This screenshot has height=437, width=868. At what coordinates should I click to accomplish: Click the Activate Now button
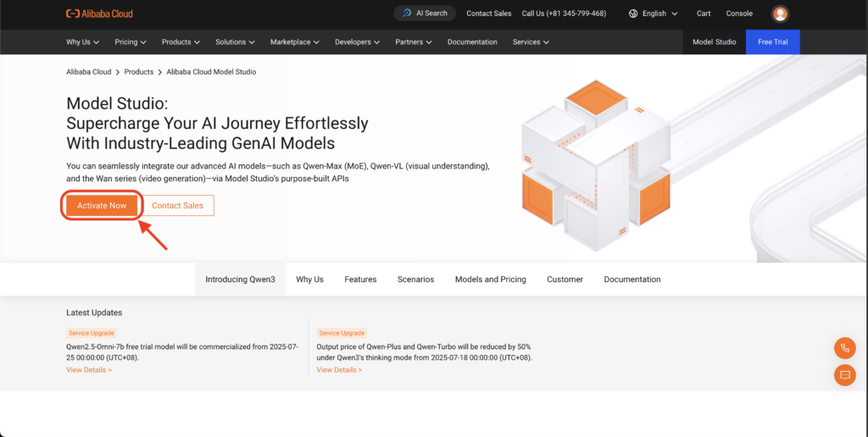click(x=102, y=205)
